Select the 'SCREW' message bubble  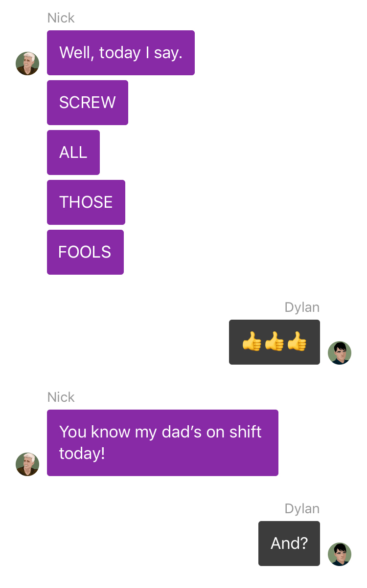point(88,103)
